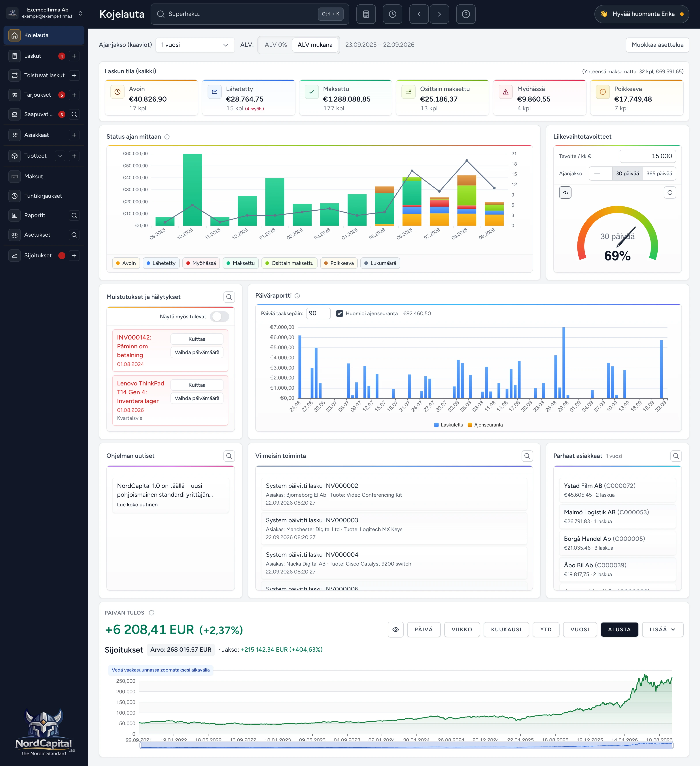Select YTD period tab

pyautogui.click(x=546, y=630)
